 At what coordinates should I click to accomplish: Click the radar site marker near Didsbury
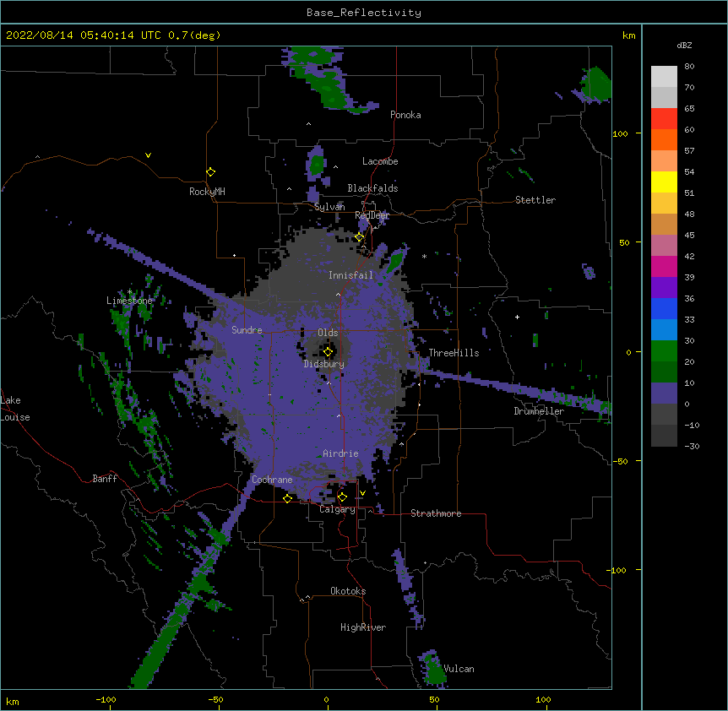328,351
